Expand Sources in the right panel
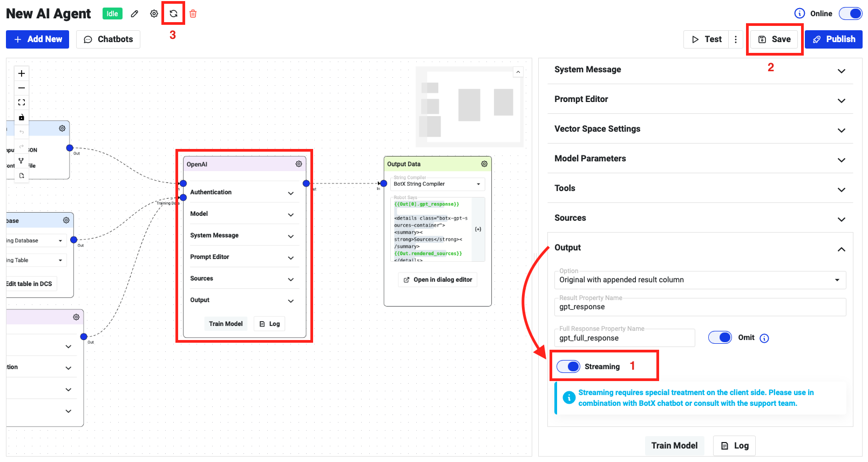 click(700, 218)
